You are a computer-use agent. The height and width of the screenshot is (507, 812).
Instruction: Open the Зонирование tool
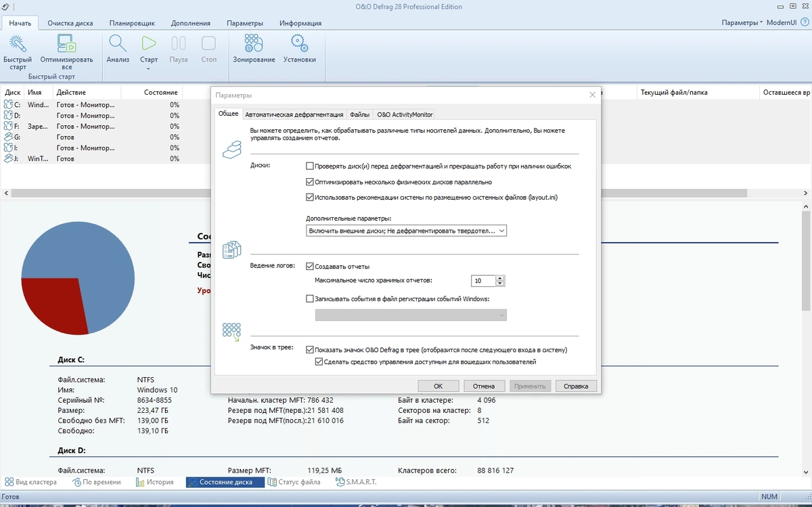pyautogui.click(x=254, y=44)
